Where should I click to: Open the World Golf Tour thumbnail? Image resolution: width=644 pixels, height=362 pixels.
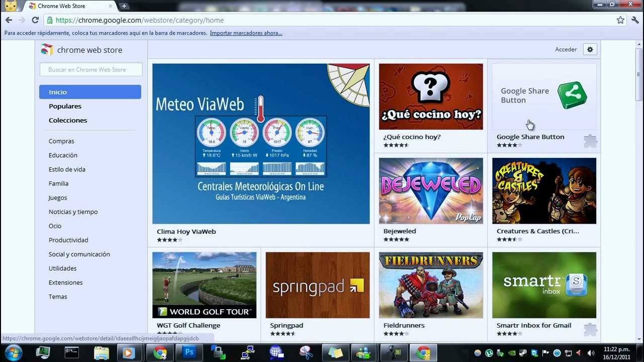204,285
